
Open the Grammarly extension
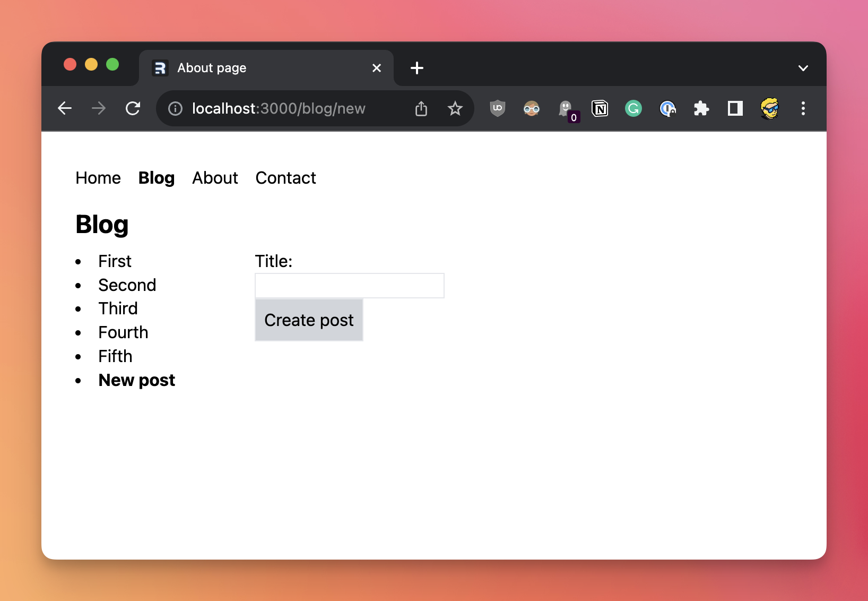[633, 109]
